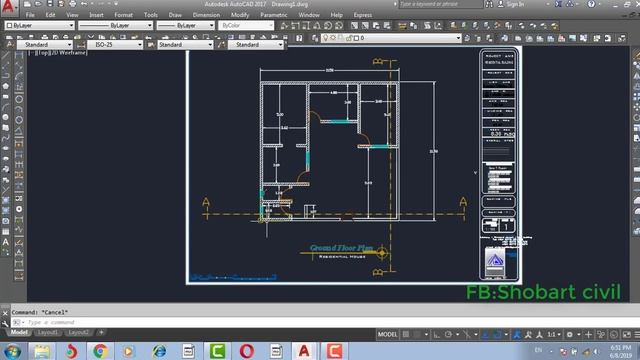The width and height of the screenshot is (640, 360).
Task: Open the ISO-25 dimension style dropdown
Action: [x=115, y=44]
